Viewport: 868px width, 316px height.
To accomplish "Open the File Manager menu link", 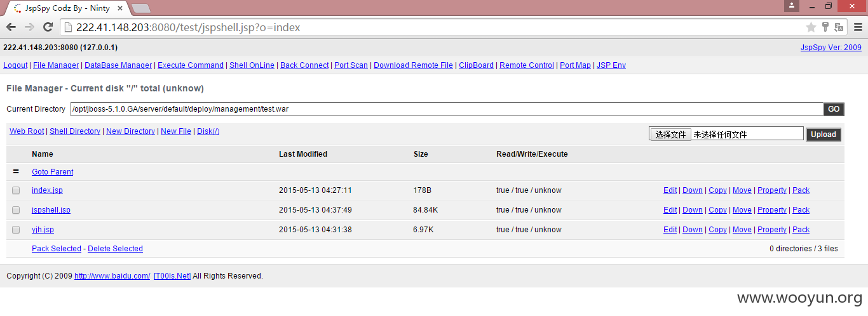I will point(56,65).
